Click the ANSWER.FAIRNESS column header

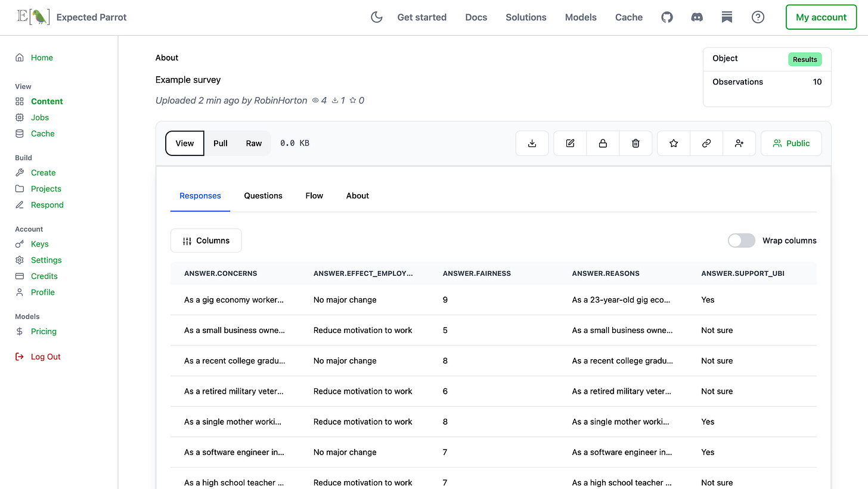pos(477,273)
